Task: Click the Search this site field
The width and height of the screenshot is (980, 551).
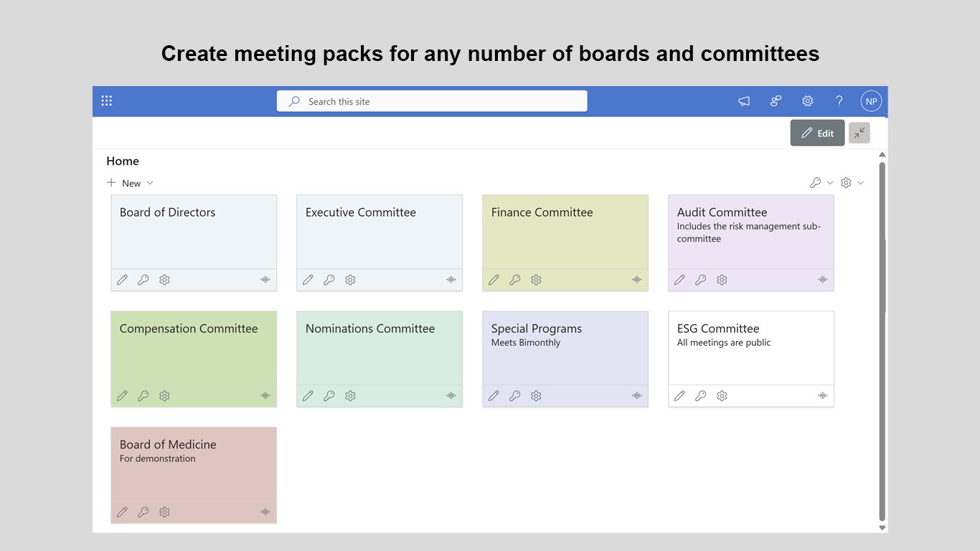Action: (x=432, y=101)
